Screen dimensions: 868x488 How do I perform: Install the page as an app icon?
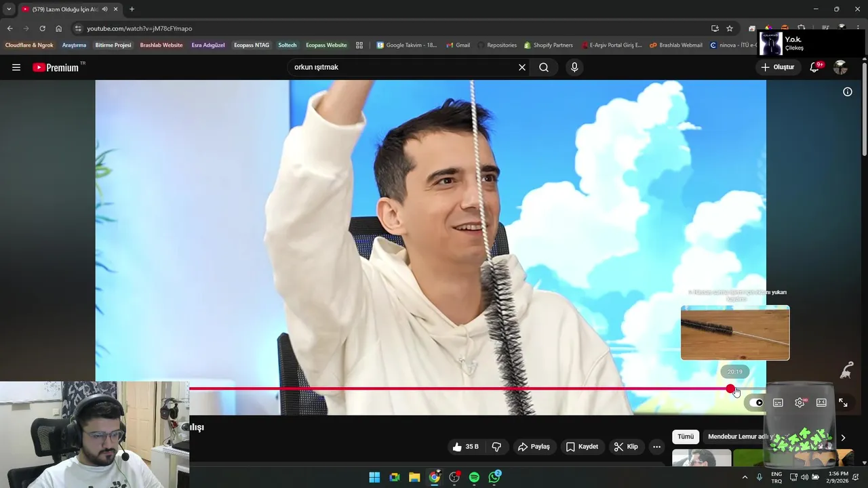pos(715,28)
